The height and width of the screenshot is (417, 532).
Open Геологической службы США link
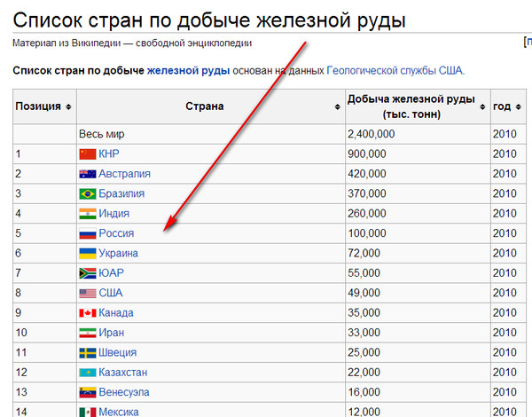coord(395,70)
